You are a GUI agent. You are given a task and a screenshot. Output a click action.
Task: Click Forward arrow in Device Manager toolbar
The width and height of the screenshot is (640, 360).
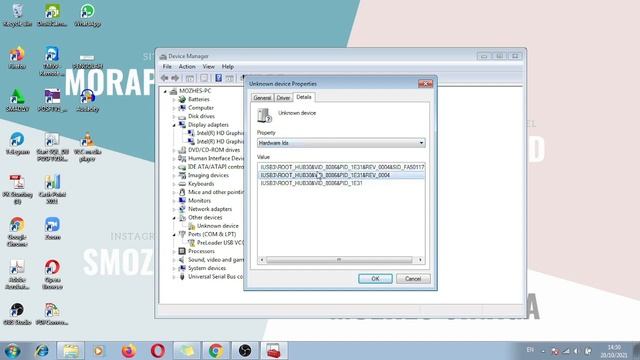click(x=175, y=78)
